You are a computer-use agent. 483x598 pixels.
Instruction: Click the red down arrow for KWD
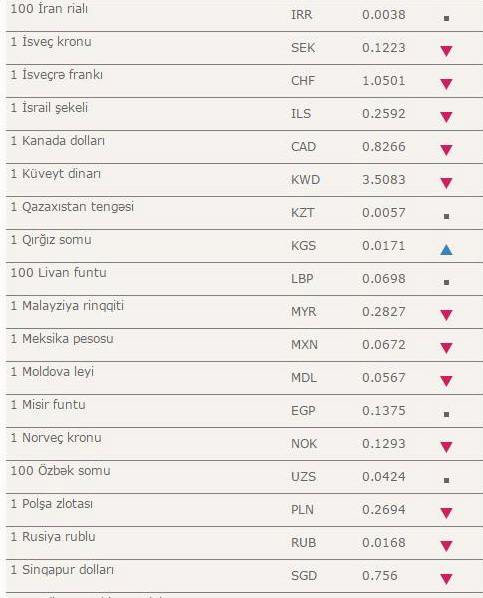[x=446, y=183]
